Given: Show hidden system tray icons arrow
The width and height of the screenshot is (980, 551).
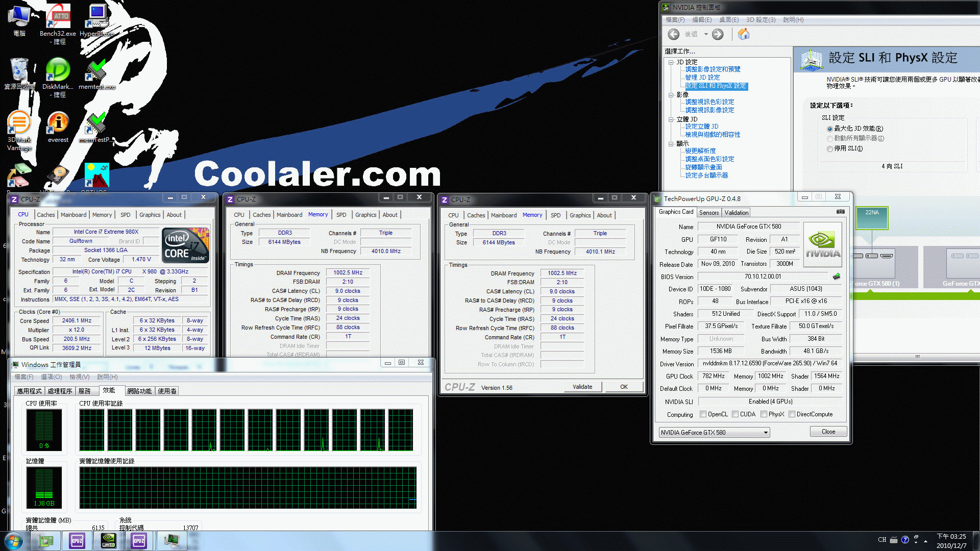Looking at the screenshot, I should [x=925, y=541].
